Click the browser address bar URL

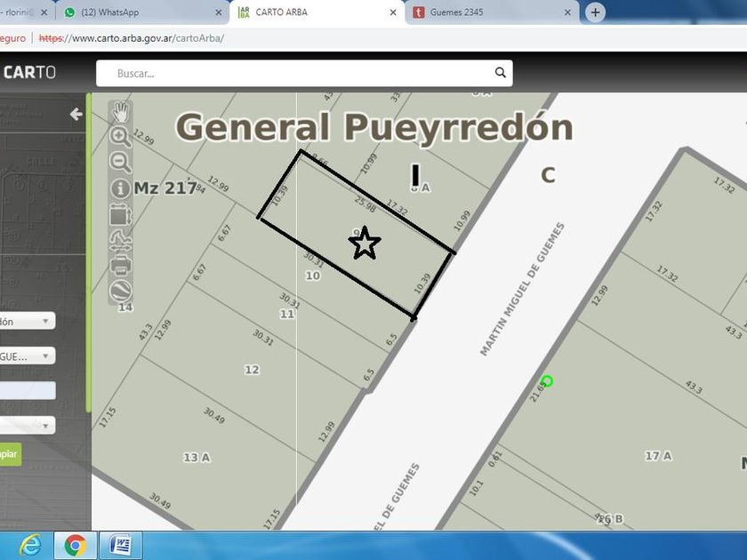[132, 38]
